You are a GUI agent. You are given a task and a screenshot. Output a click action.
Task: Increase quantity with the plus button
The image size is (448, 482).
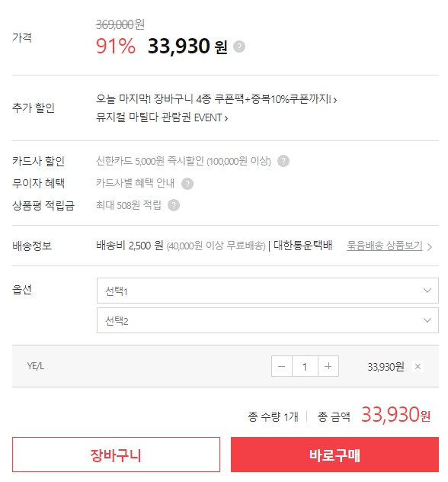pyautogui.click(x=328, y=366)
